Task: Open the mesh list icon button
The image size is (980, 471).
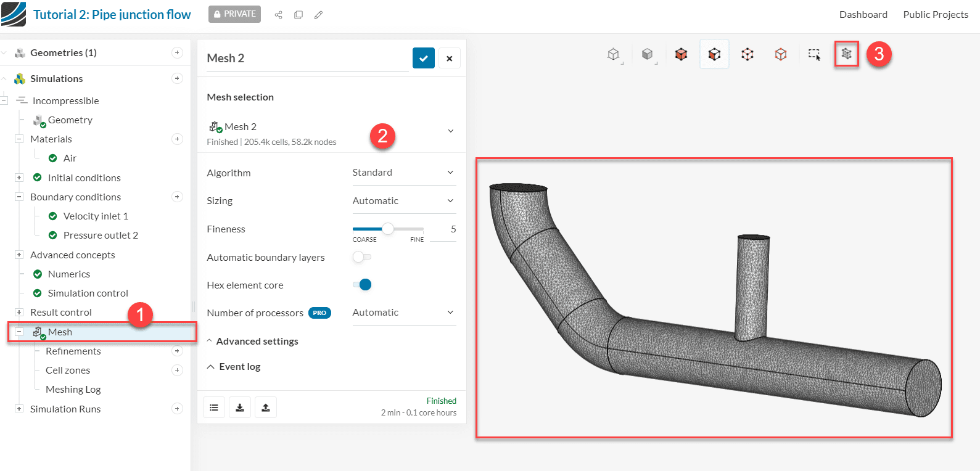Action: [214, 408]
